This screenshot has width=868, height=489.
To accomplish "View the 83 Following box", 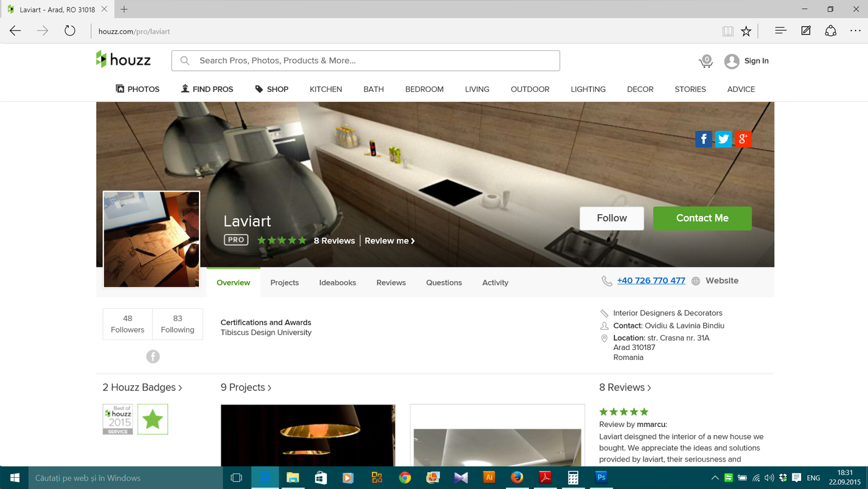I will click(178, 324).
